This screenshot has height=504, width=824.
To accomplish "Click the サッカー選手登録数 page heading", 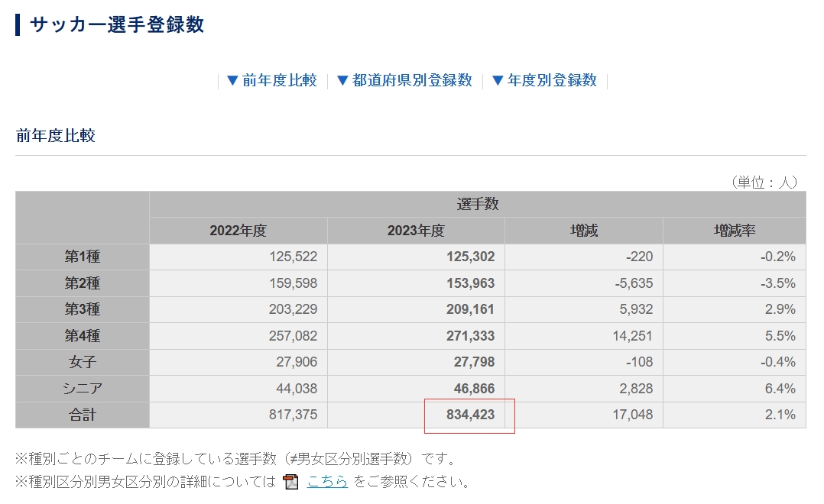I will [x=116, y=24].
